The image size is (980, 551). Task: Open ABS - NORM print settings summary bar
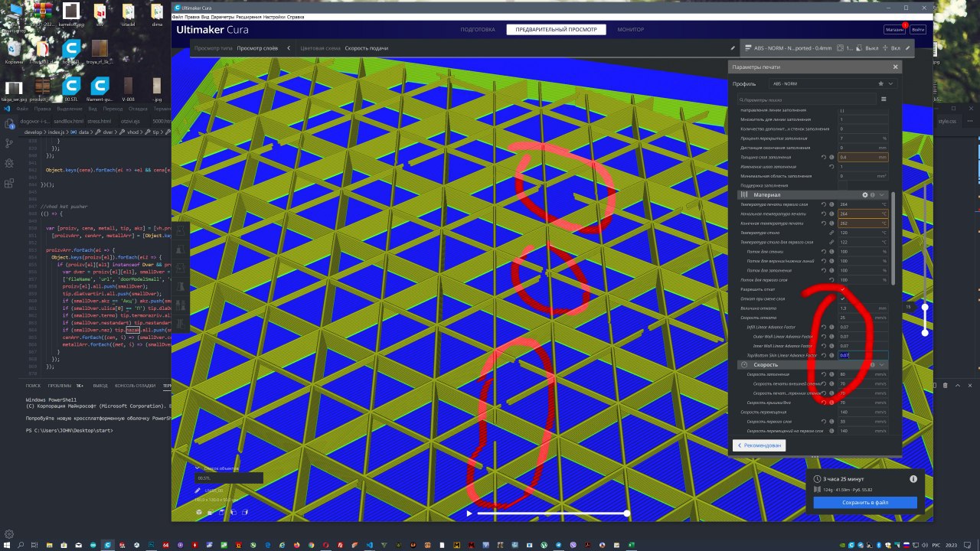(828, 47)
